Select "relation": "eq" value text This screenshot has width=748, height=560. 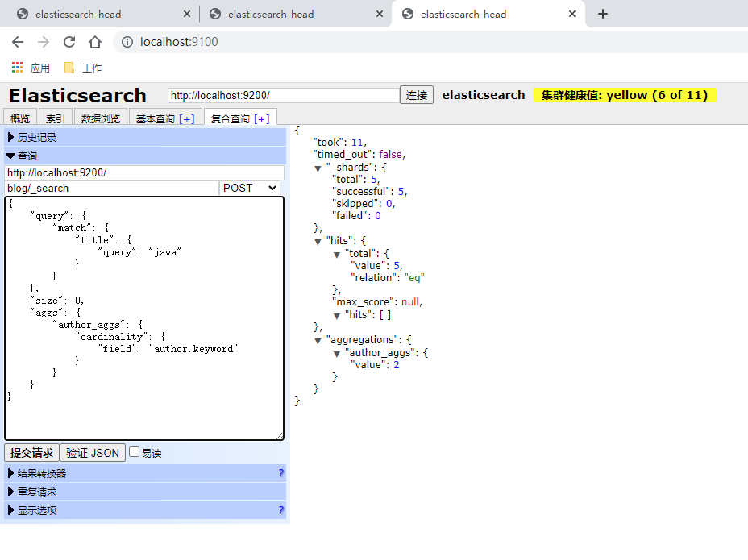point(414,278)
